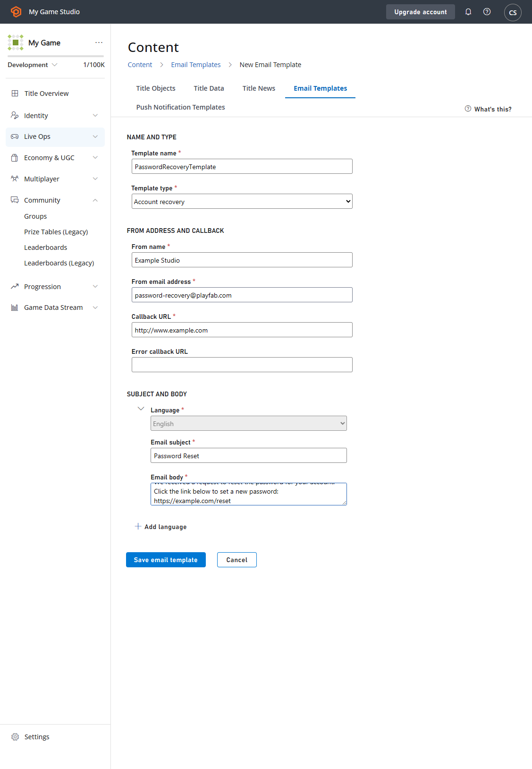Open Prize Tables (Legacy)
532x769 pixels.
56,232
